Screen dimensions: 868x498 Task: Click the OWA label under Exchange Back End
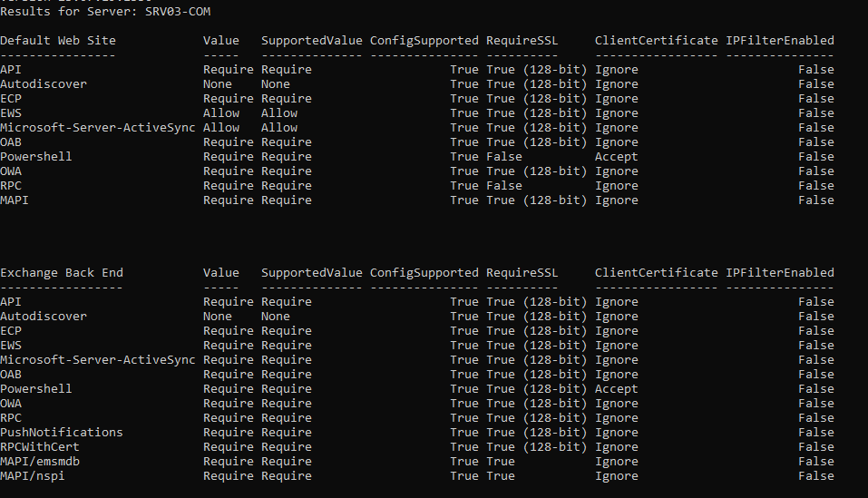11,404
